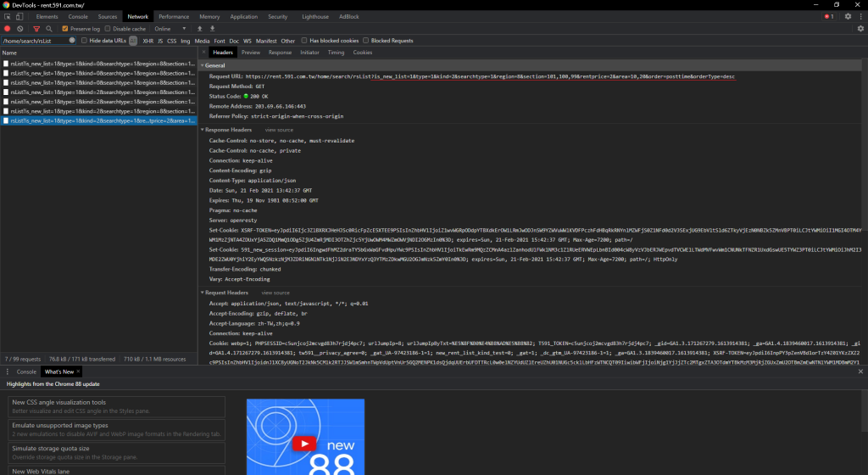Export HAR file (download arrow)
Image resolution: width=868 pixels, height=475 pixels.
click(212, 29)
